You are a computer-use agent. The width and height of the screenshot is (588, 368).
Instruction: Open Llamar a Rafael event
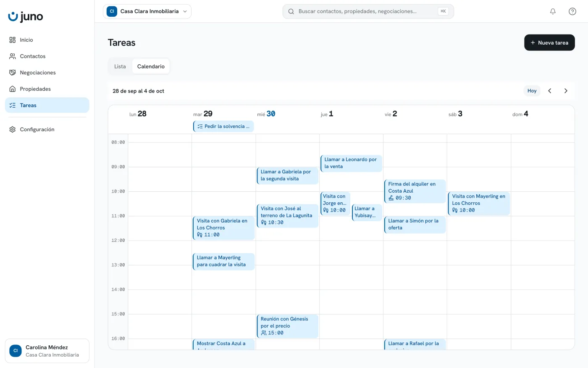[x=415, y=344]
